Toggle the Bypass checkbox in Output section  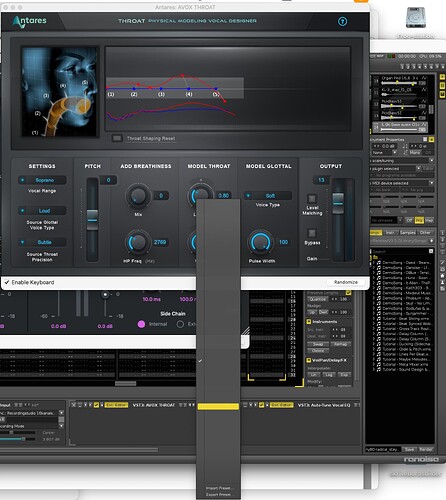pyautogui.click(x=312, y=233)
